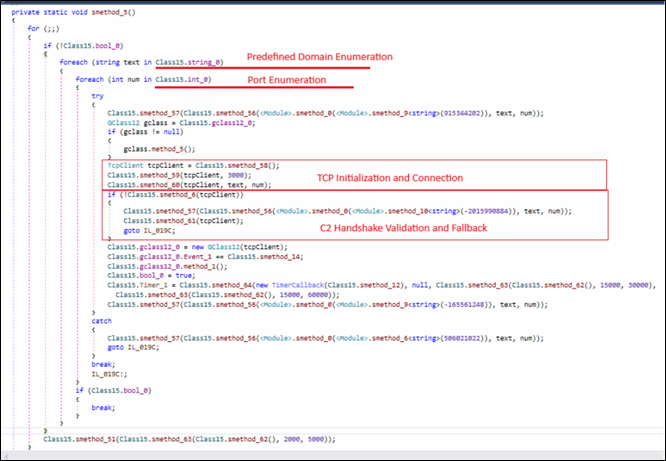Select the Predefined Domain Enumeration annotation

click(x=315, y=54)
